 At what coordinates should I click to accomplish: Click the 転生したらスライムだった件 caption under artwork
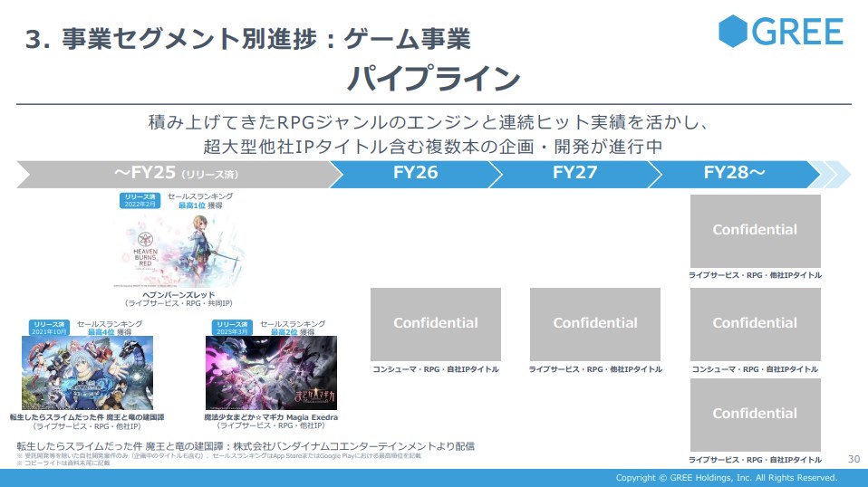(x=87, y=417)
